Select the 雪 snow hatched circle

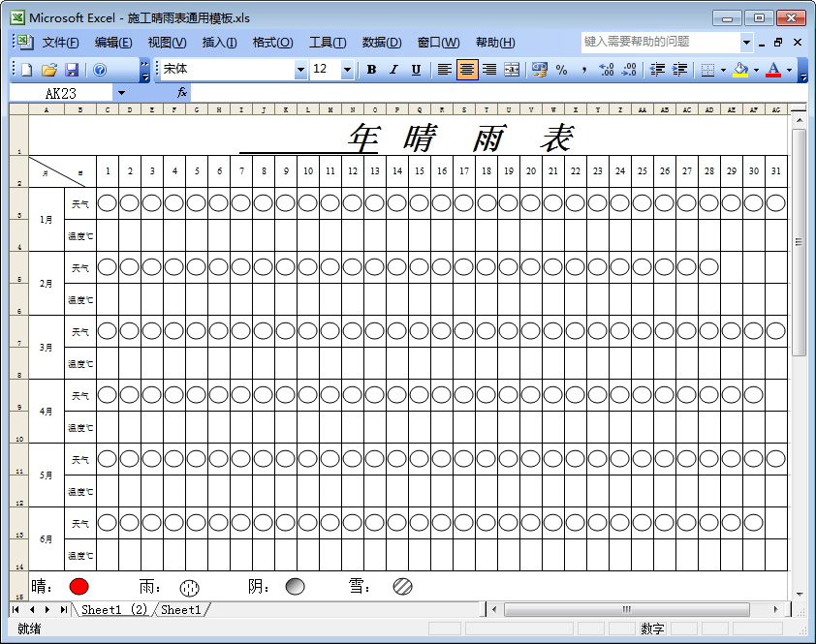point(402,587)
